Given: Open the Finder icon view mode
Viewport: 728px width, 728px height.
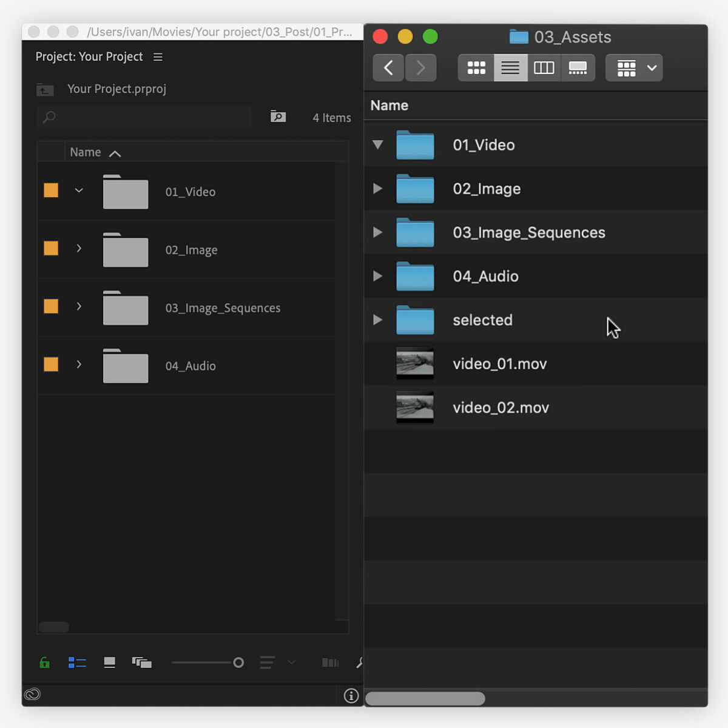Looking at the screenshot, I should click(x=476, y=67).
